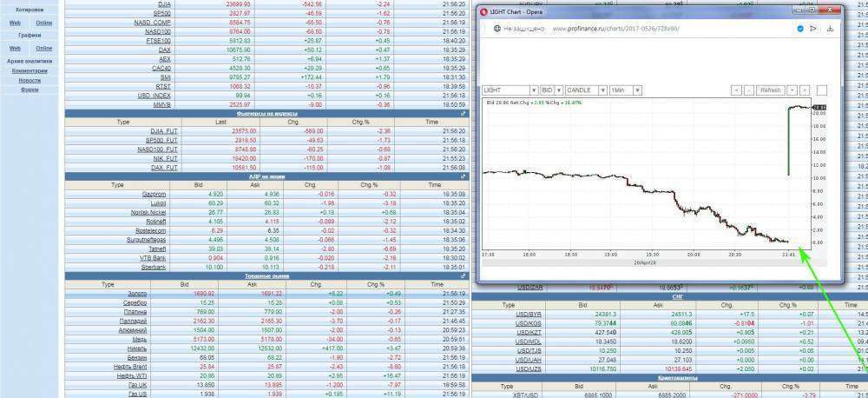Viewport: 868px width, 398px height.
Task: Open the ADR section header link
Action: [x=266, y=176]
